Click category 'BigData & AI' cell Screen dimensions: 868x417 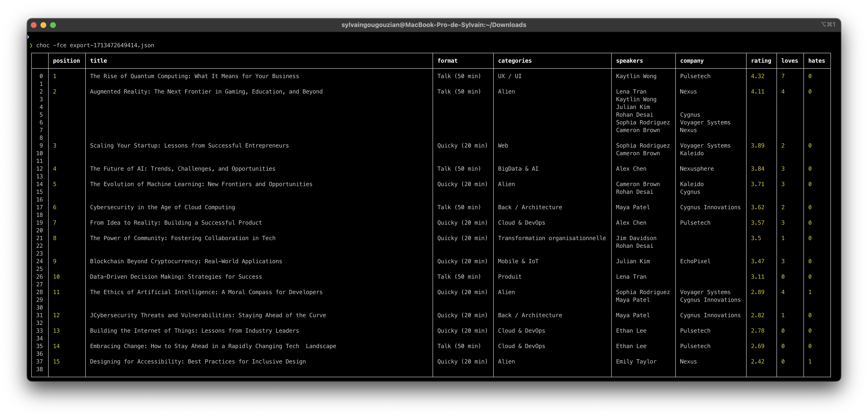518,168
